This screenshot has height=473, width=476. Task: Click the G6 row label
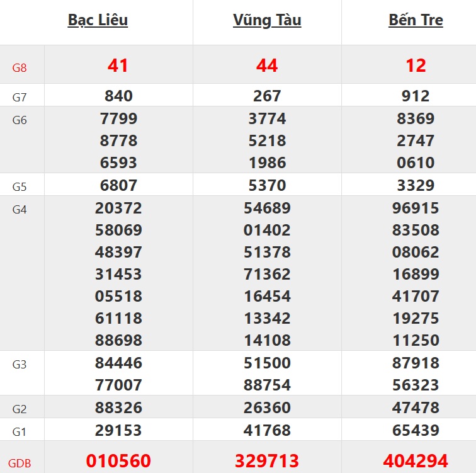point(20,120)
